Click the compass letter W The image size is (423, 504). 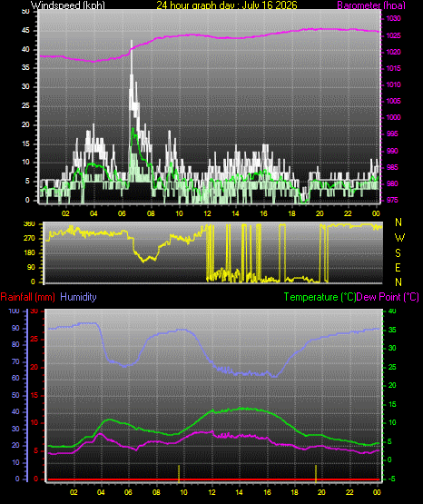click(399, 238)
